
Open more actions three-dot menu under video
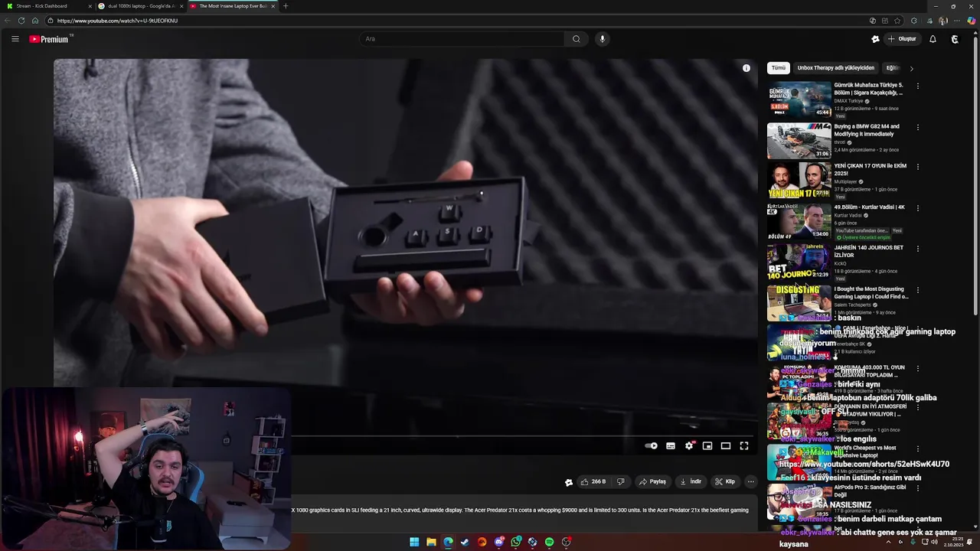[750, 481]
